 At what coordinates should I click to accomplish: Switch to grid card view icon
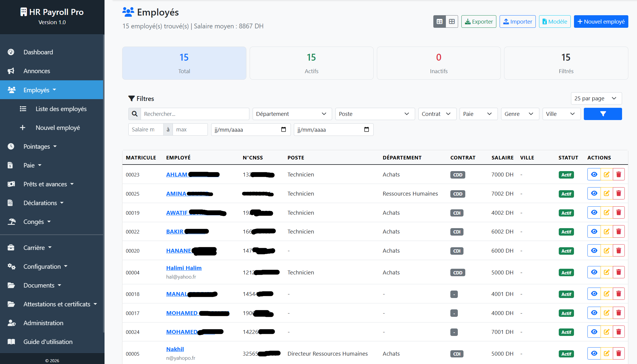(452, 21)
